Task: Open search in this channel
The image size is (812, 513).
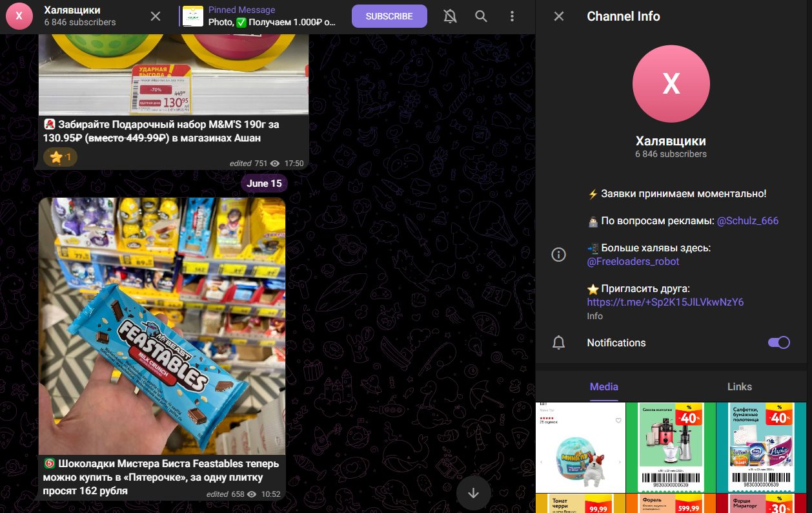Action: click(x=481, y=16)
